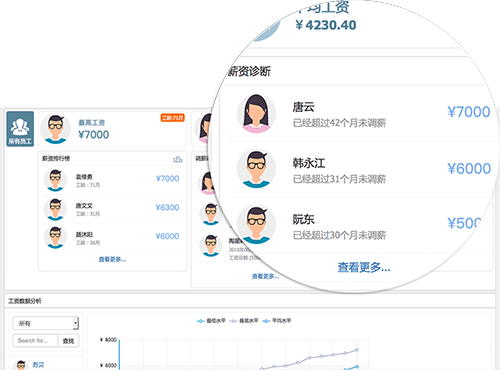Image resolution: width=500 pixels, height=370 pixels.
Task: Toggle the 最高水平 legend series
Action: (244, 321)
